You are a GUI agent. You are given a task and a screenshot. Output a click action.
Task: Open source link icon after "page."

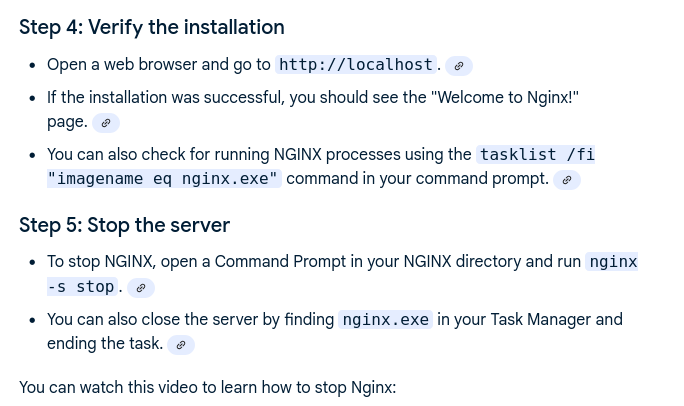click(106, 123)
